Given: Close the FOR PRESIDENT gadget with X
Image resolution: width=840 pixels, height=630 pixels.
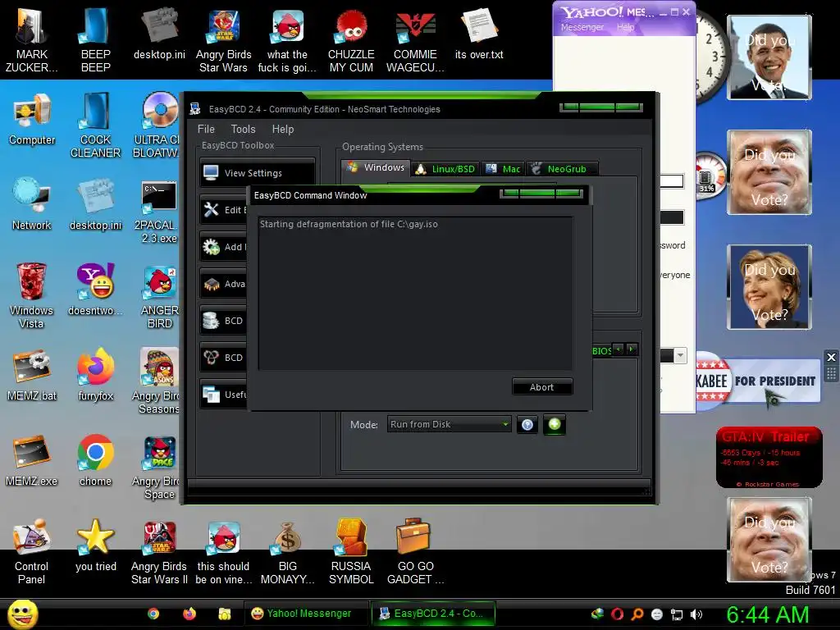Looking at the screenshot, I should coord(831,357).
